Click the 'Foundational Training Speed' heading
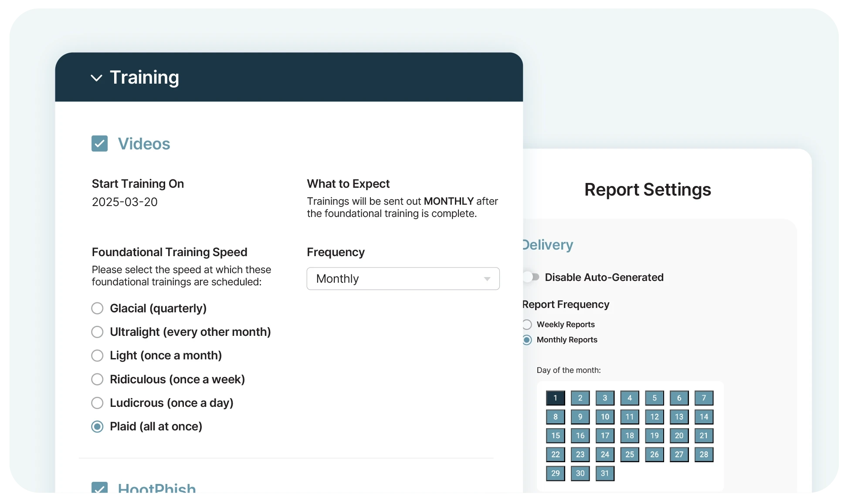 coord(170,252)
